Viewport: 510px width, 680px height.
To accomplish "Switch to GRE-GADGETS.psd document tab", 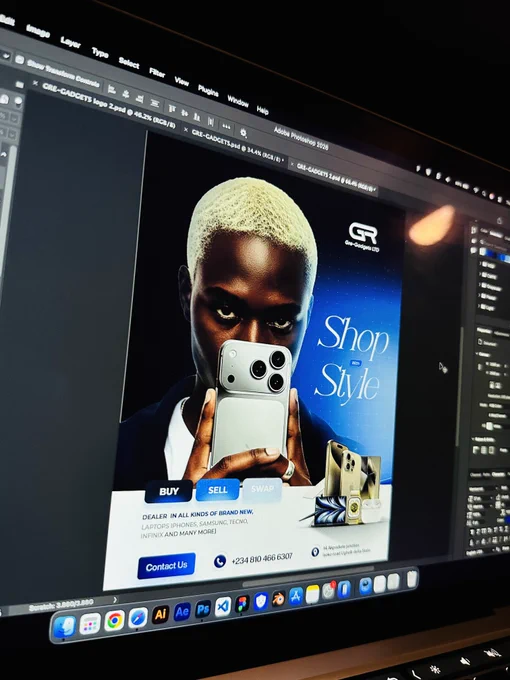I will click(238, 147).
